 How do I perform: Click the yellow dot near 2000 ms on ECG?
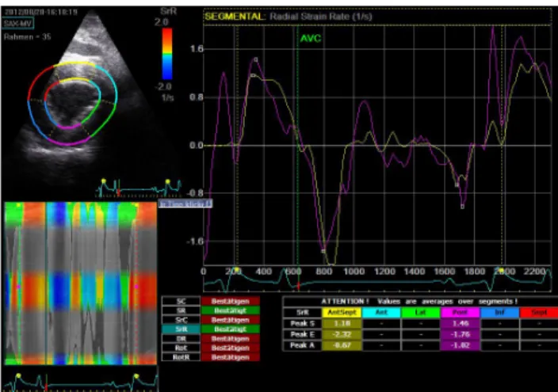pyautogui.click(x=501, y=271)
